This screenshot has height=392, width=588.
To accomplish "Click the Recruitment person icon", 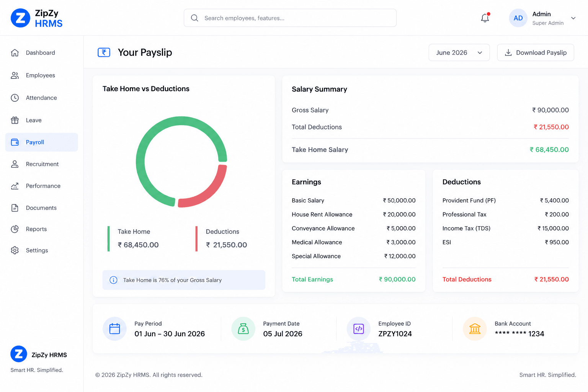I will point(15,164).
